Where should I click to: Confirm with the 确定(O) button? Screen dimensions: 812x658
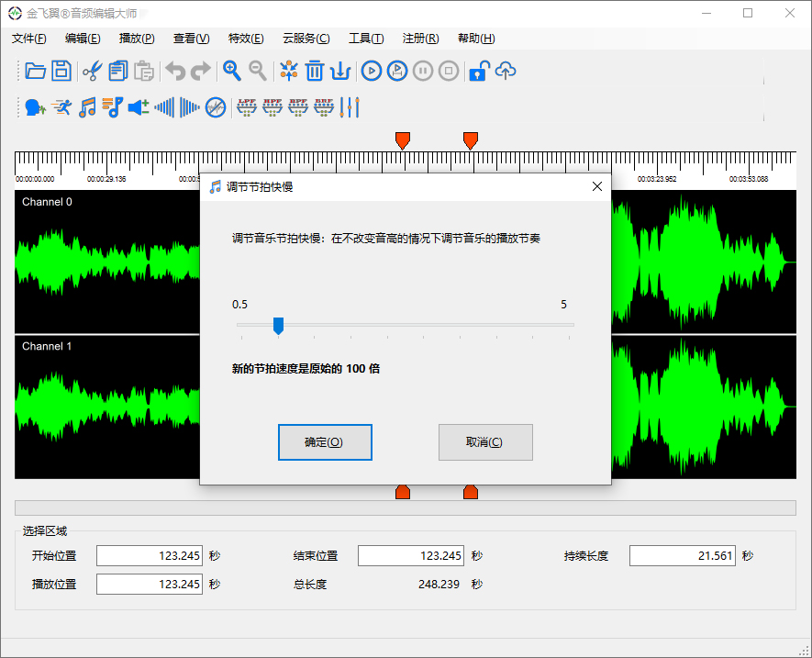325,442
